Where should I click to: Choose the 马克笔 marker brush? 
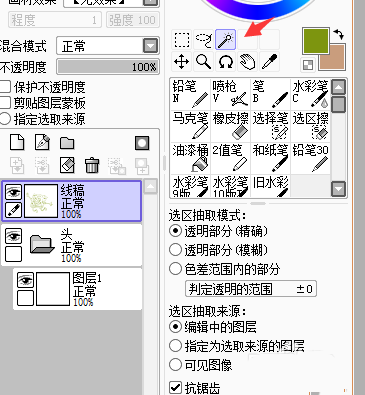[x=190, y=126]
